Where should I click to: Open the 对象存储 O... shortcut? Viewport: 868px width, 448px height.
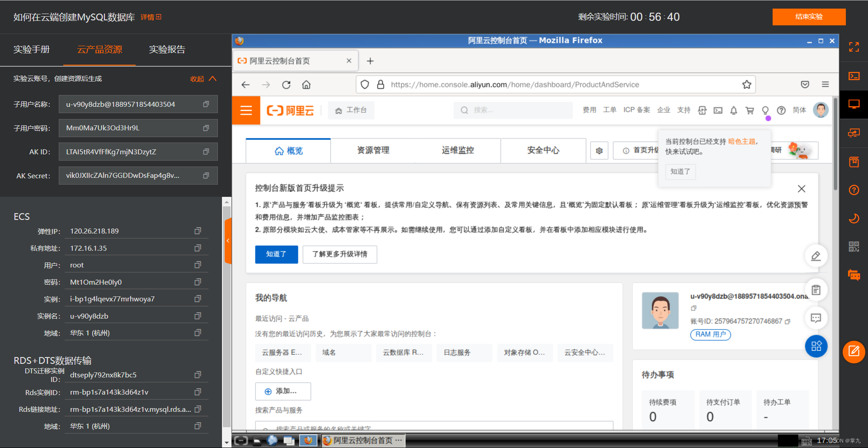[525, 353]
